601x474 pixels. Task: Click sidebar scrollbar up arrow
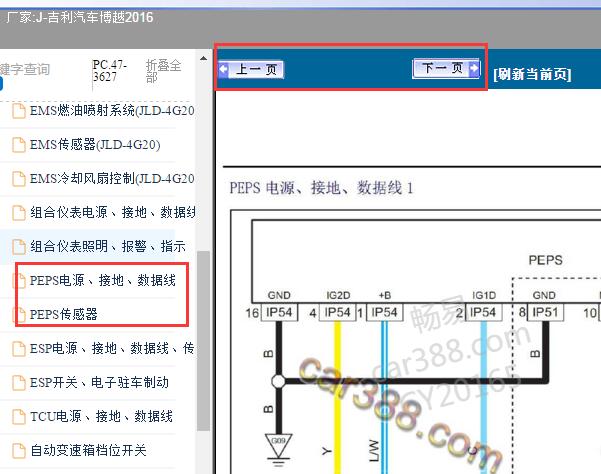point(204,59)
